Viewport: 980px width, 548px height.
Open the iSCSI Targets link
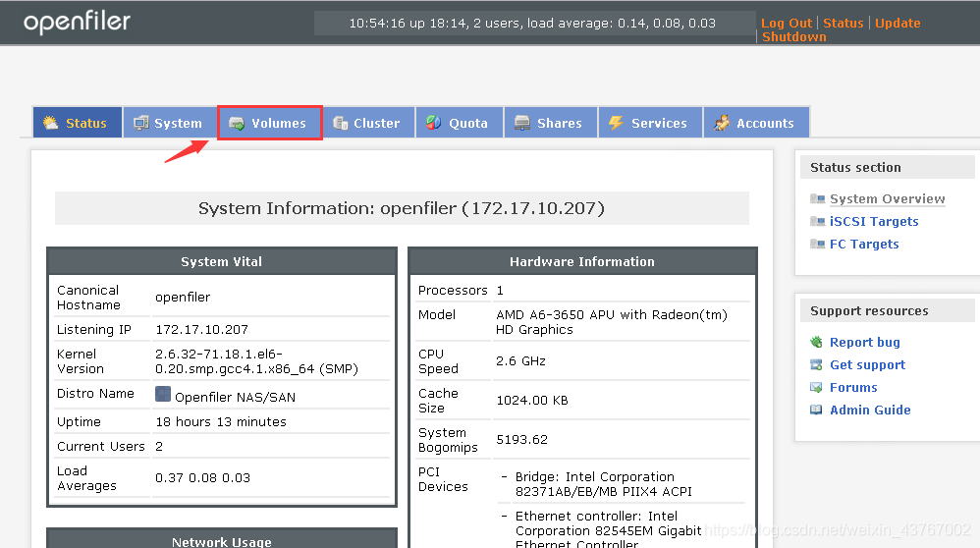pyautogui.click(x=874, y=221)
